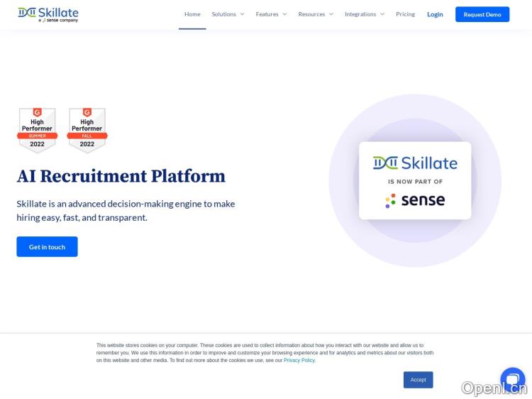
Task: Accept the cookie notice
Action: pos(418,380)
